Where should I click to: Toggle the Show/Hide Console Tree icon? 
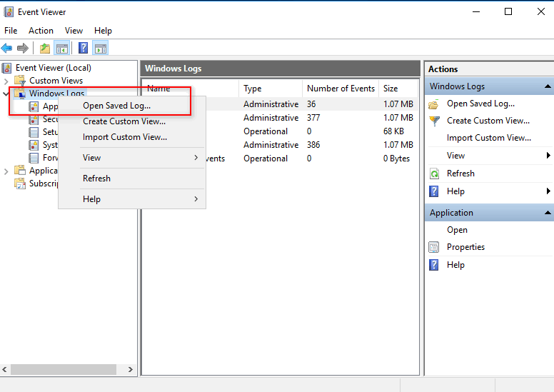point(62,48)
